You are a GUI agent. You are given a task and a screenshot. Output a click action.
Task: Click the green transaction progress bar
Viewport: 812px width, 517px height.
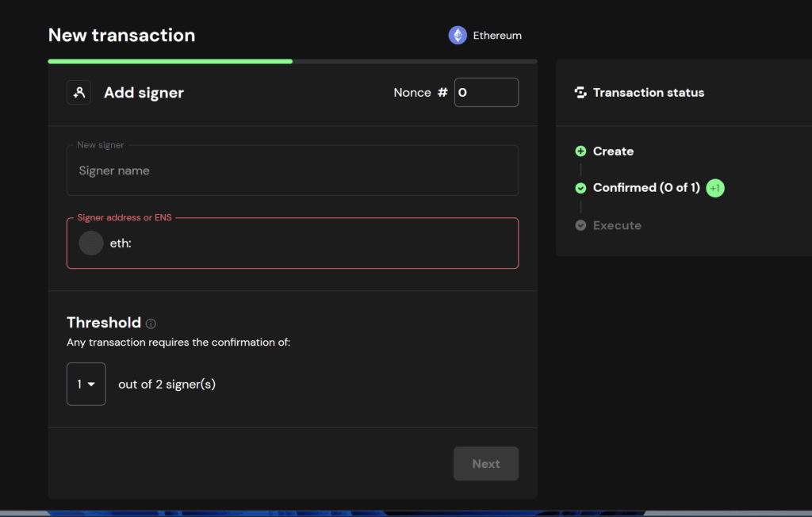(x=170, y=61)
